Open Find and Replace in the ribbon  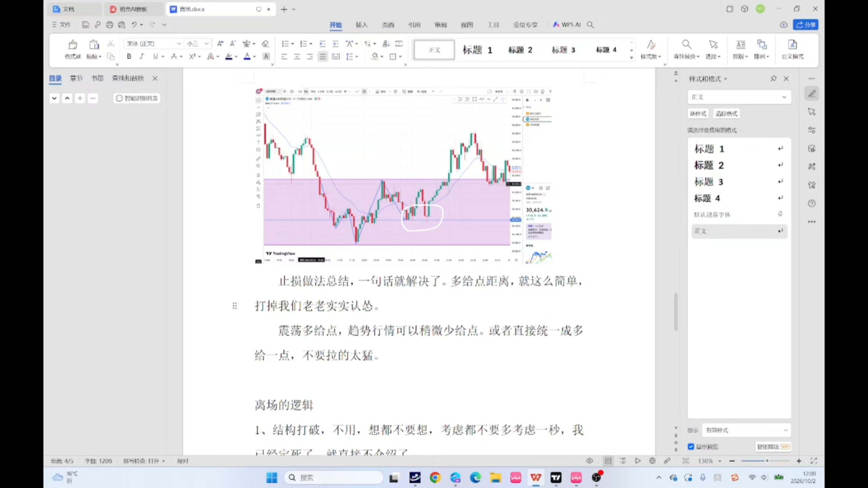(686, 49)
